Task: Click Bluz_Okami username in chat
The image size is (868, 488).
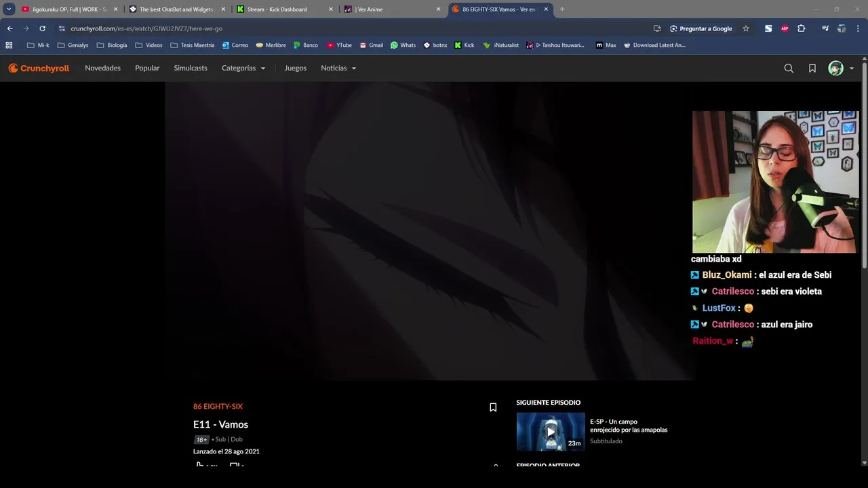Action: (x=727, y=275)
